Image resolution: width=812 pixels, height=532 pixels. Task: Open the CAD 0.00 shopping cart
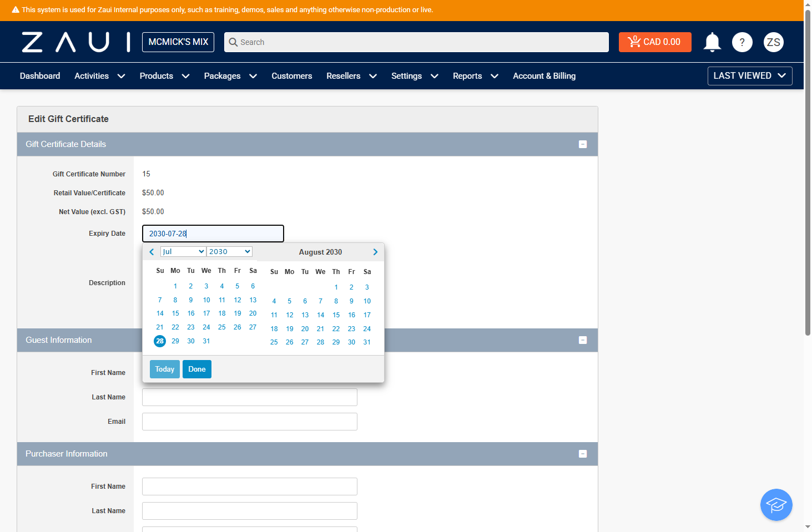(655, 42)
